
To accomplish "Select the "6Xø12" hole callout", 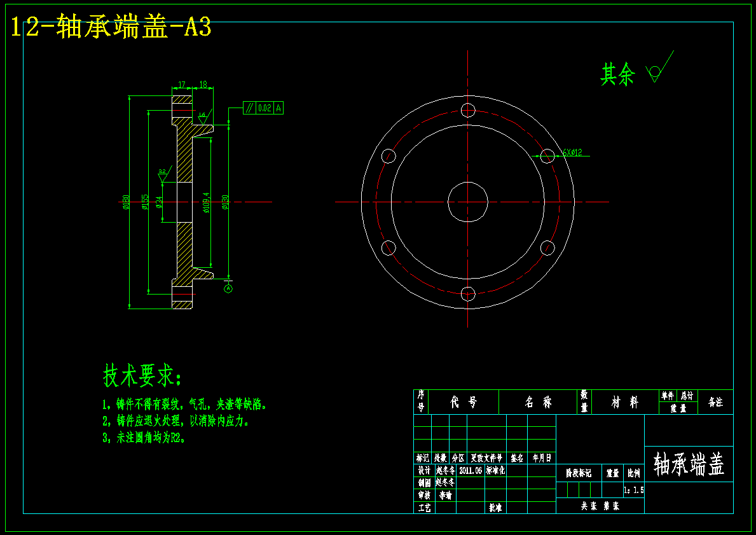I will tap(572, 153).
